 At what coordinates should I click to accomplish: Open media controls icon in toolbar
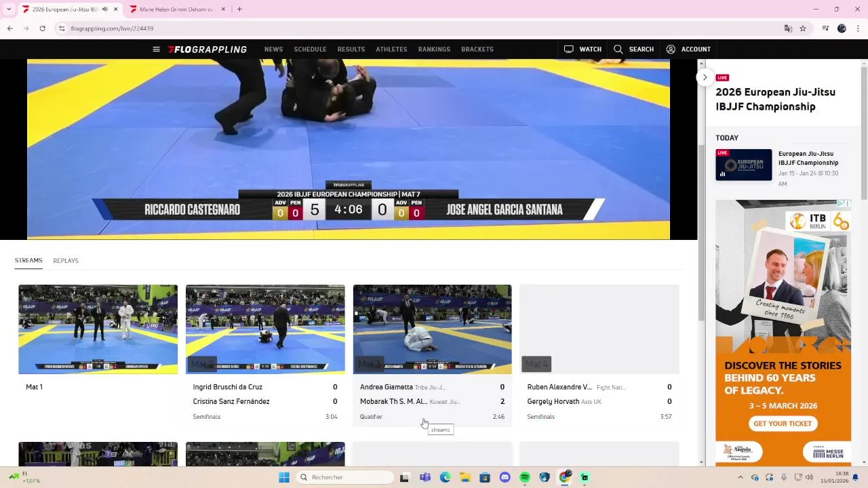tap(825, 28)
